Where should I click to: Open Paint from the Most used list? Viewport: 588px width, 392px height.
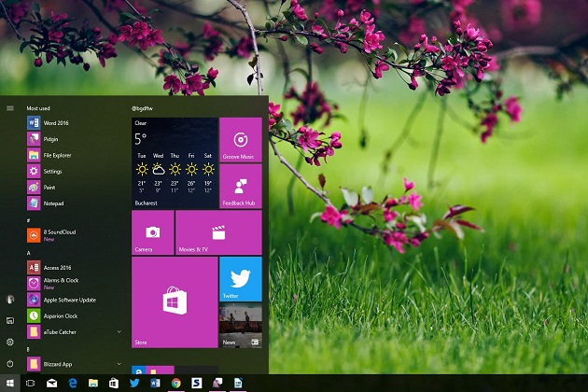(x=47, y=187)
